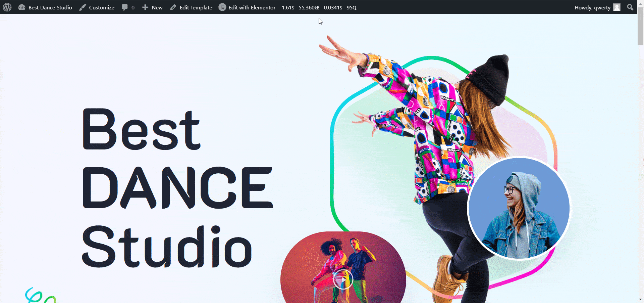Click the 1.61S query monitor stats
The image size is (644, 303).
pyautogui.click(x=288, y=7)
